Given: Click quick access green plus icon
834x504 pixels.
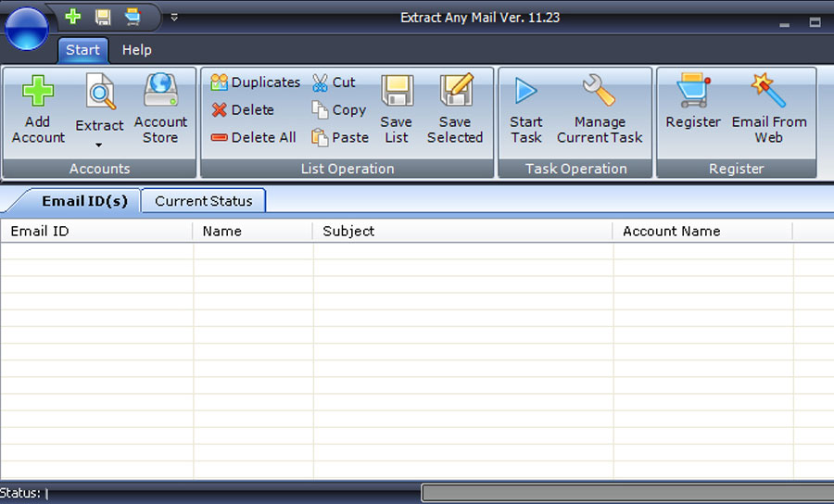Looking at the screenshot, I should click(x=73, y=17).
